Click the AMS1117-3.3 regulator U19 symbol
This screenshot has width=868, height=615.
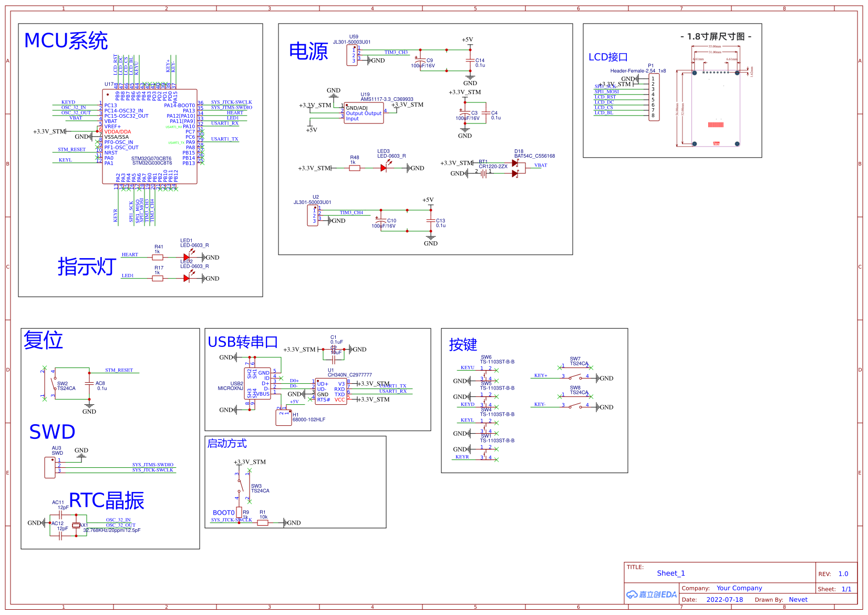[x=364, y=113]
